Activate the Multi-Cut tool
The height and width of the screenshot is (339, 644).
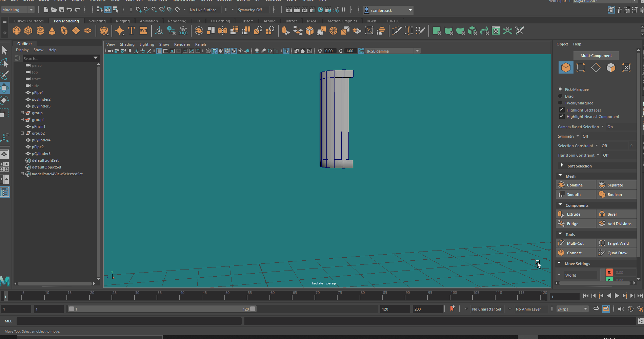point(576,243)
